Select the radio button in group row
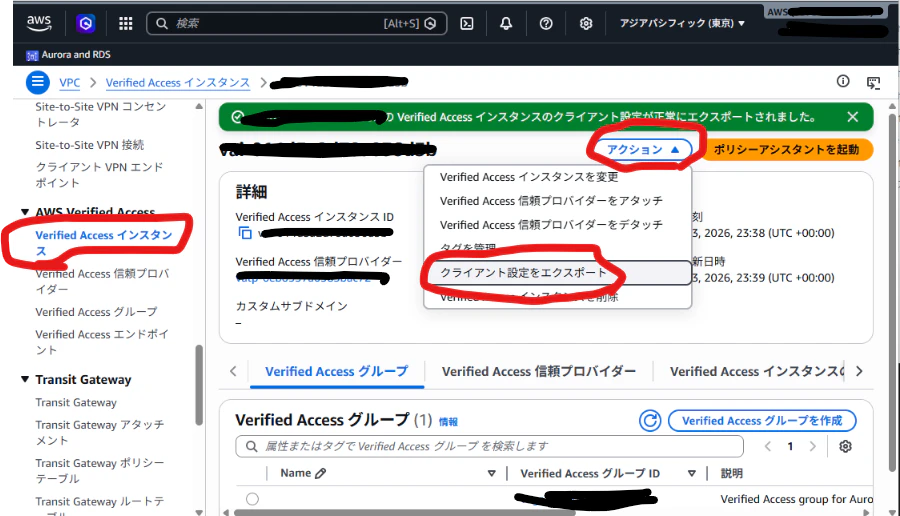Image resolution: width=900 pixels, height=516 pixels. [x=252, y=499]
